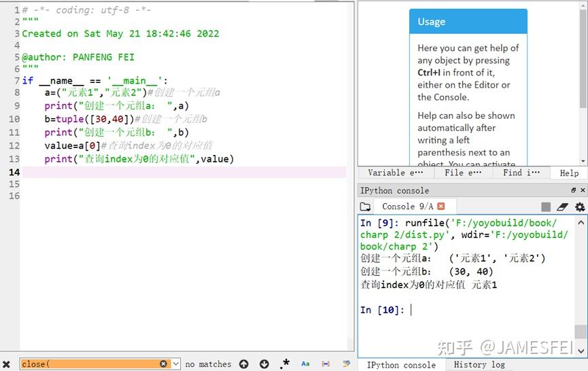Stop the current console command
The image size is (588, 371).
pos(546,207)
